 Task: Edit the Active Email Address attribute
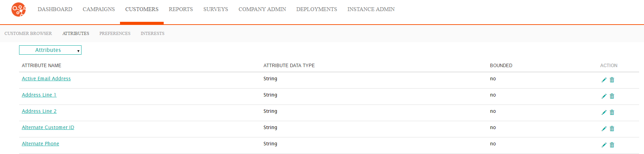pyautogui.click(x=604, y=80)
